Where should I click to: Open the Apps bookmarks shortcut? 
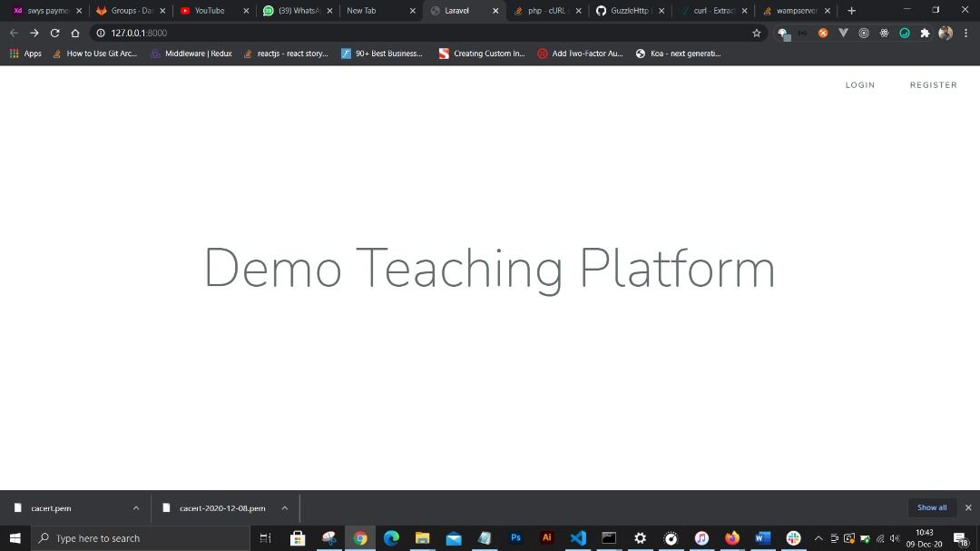(25, 54)
